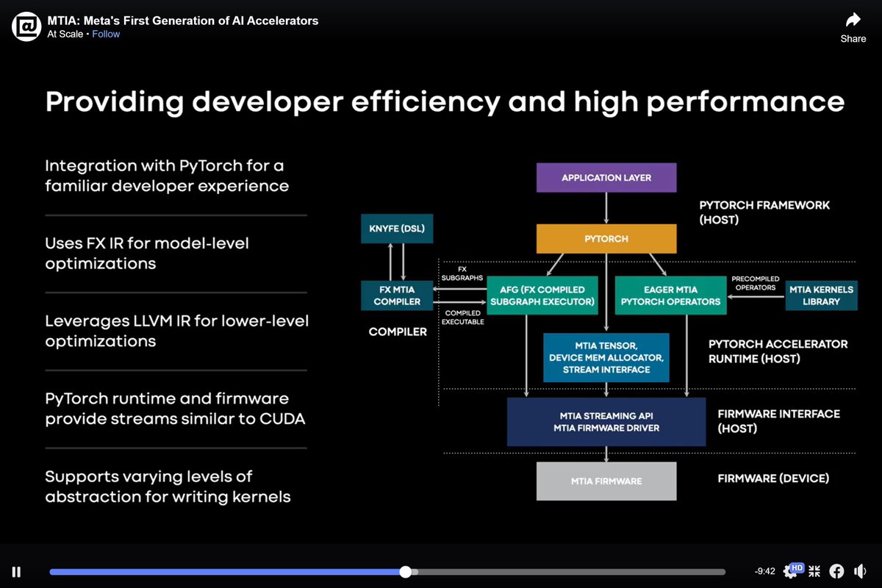Follow the At Scale page

pyautogui.click(x=105, y=33)
